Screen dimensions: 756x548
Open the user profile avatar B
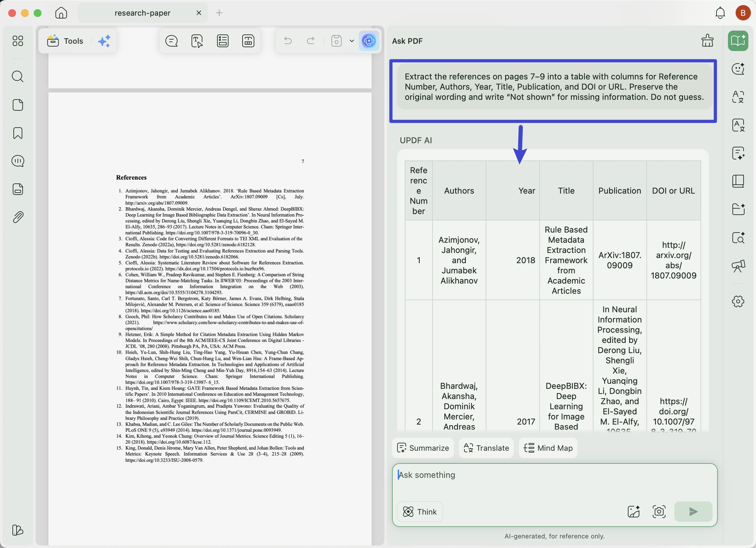click(x=743, y=13)
